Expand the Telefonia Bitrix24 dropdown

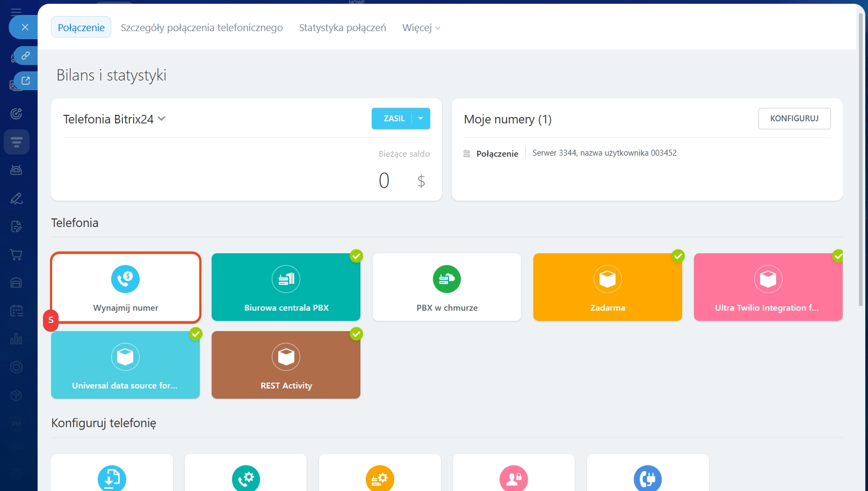coord(162,119)
